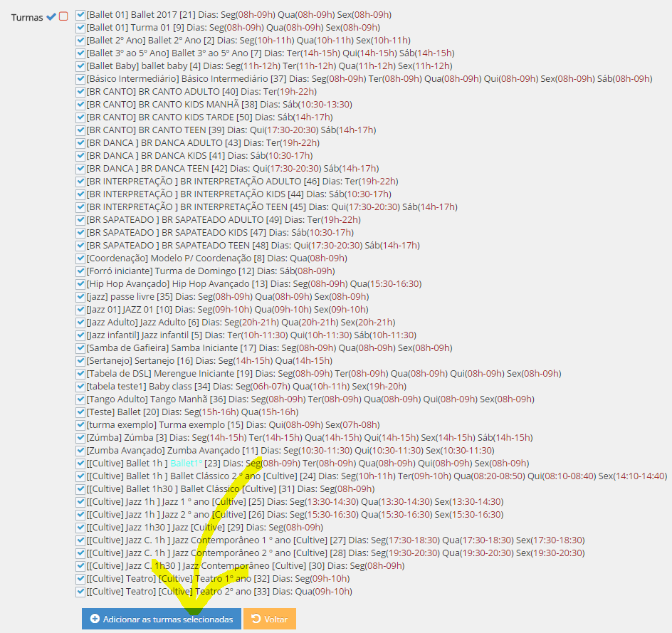Toggle BR SAPATEADO KIDS [47] checkbox
The width and height of the screenshot is (672, 633).
pyautogui.click(x=80, y=233)
